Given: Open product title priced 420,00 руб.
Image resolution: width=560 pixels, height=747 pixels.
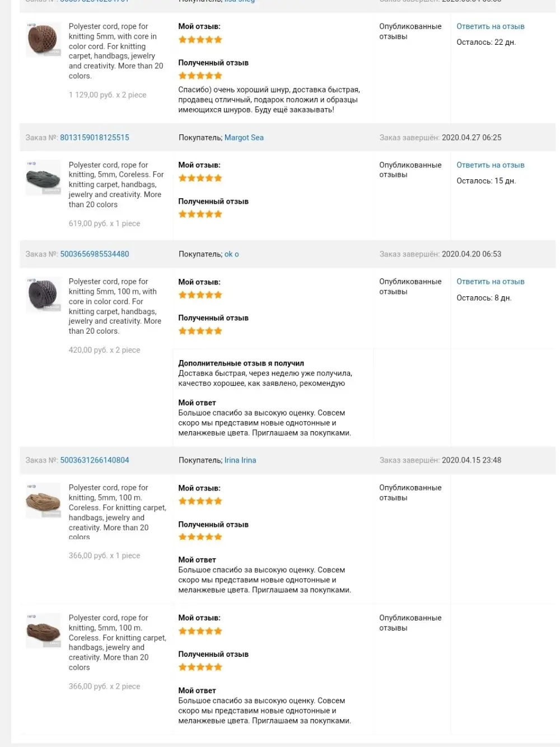Looking at the screenshot, I should (x=115, y=306).
